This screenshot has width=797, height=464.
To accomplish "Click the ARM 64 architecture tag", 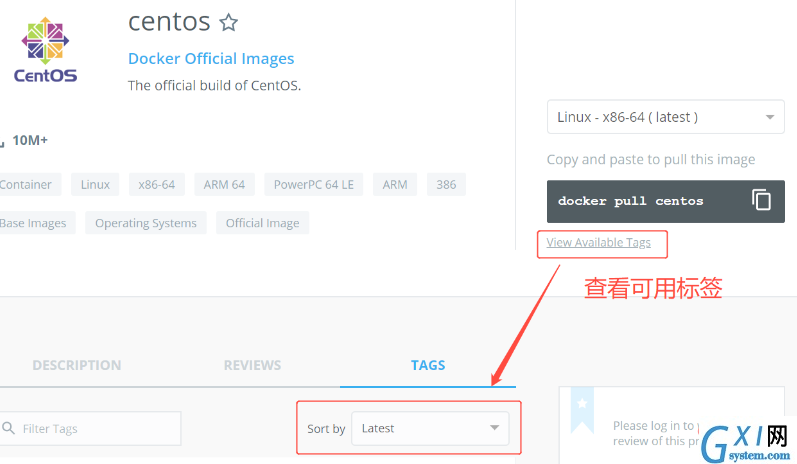I will (224, 184).
